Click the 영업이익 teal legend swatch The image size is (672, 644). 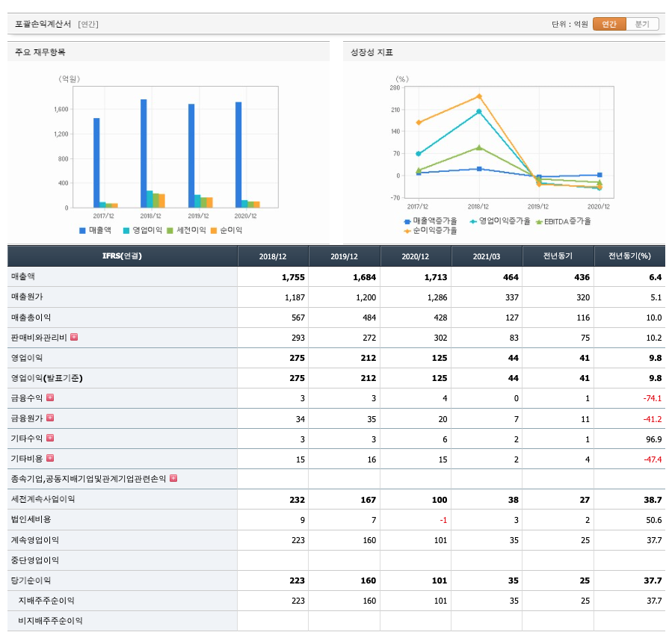click(126, 231)
